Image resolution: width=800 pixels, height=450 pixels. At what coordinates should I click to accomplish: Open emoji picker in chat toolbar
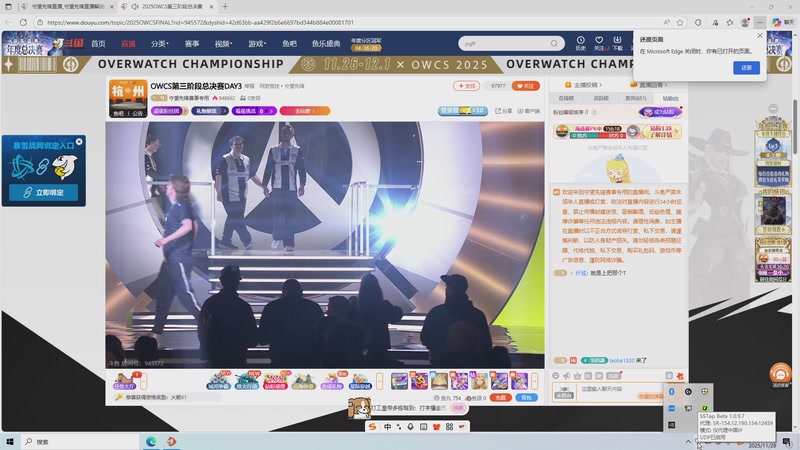click(556, 376)
